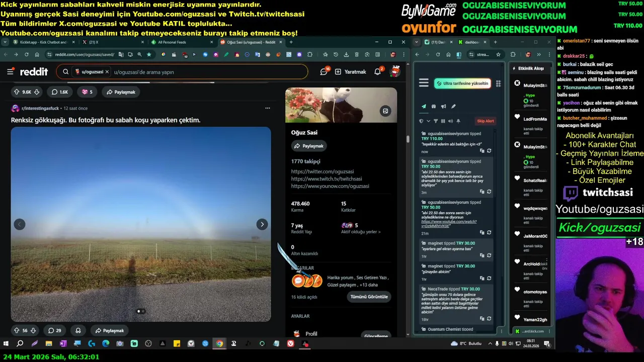Open Reddit user avatar menu
Viewport: 644px width, 362px height.
tap(395, 71)
